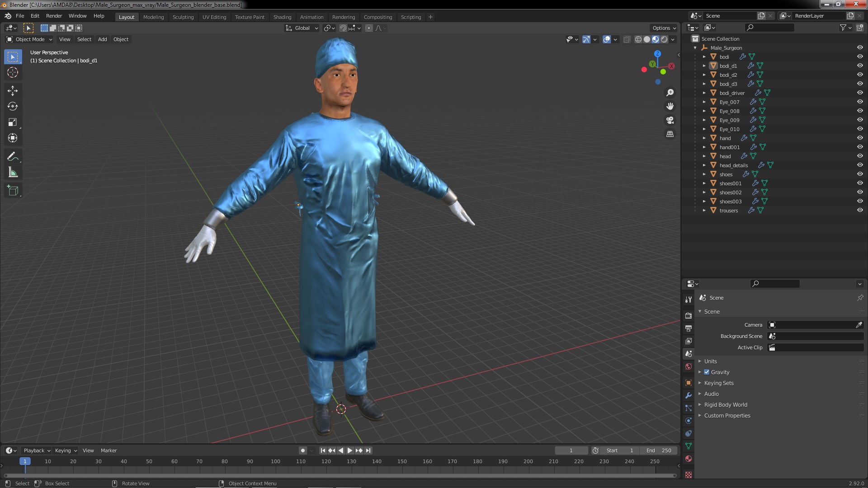Screen dimensions: 868x488
Task: Toggle visibility of head_details object
Action: click(860, 165)
